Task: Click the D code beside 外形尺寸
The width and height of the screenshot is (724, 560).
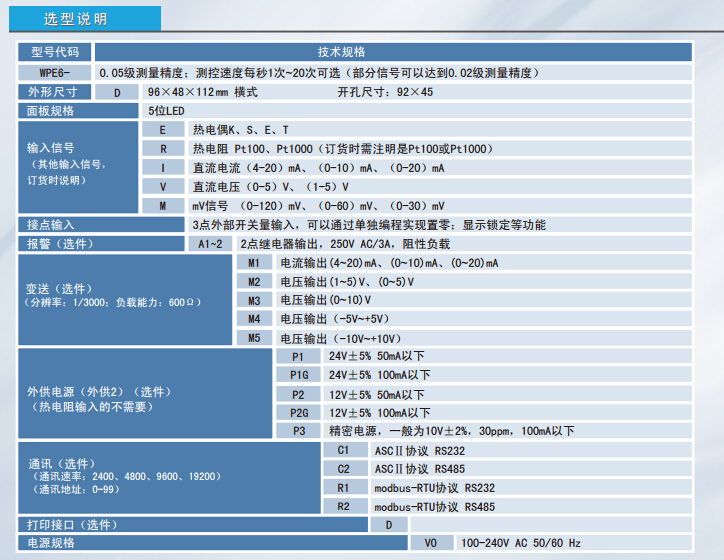Action: click(117, 92)
